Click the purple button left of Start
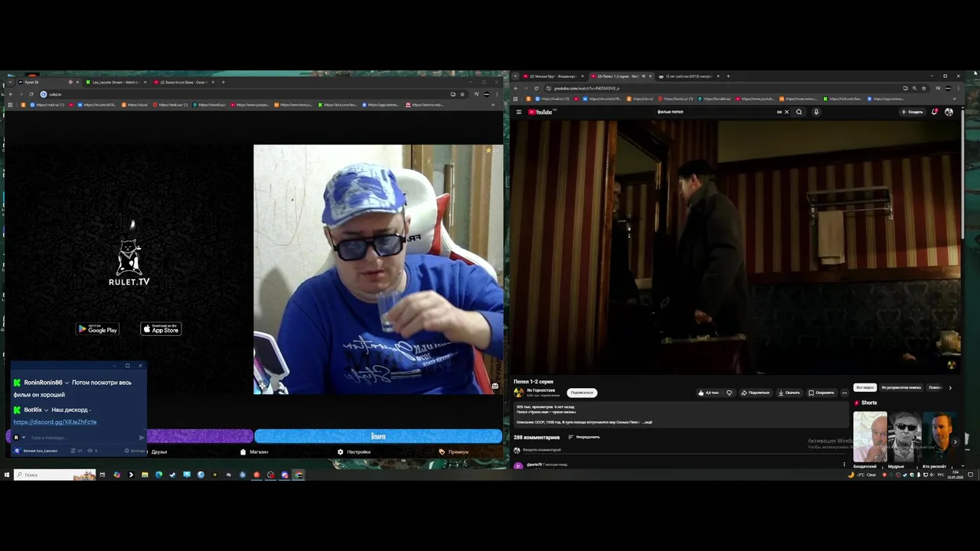The image size is (980, 551). pyautogui.click(x=199, y=436)
